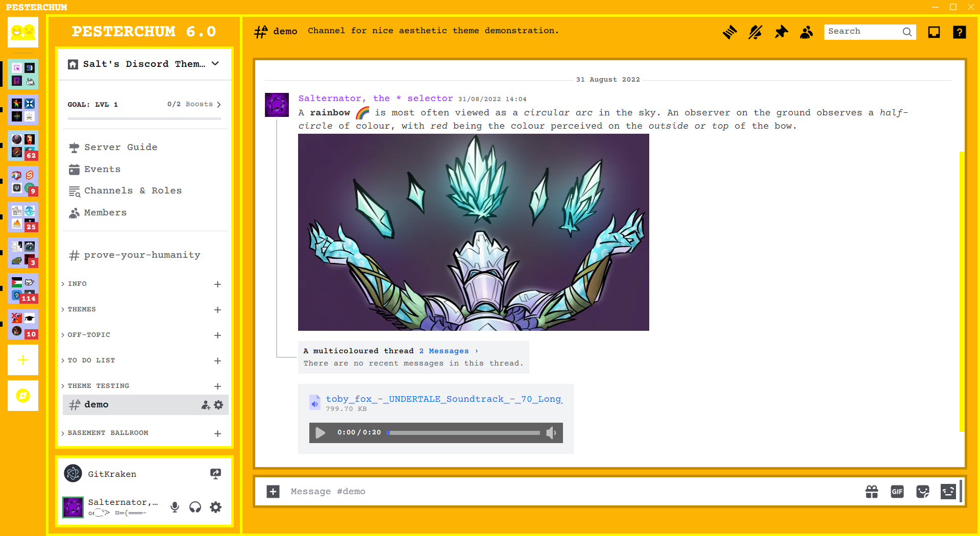Screen dimensions: 980x536
Task: Open server folder with badge 3
Action: pyautogui.click(x=23, y=253)
